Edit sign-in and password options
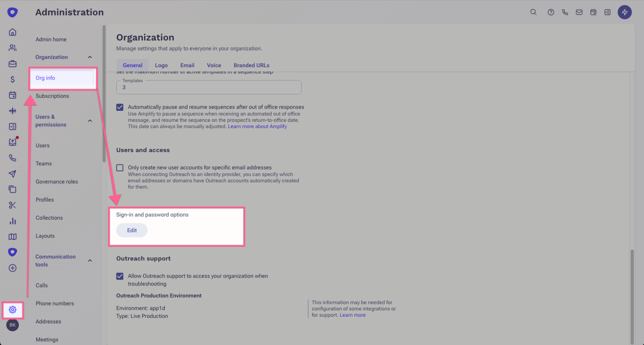Screen dimensions: 644x345 (132, 230)
